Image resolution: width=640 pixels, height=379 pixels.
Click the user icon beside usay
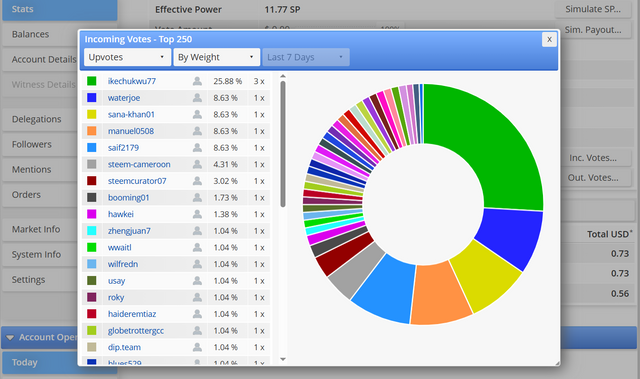point(197,281)
